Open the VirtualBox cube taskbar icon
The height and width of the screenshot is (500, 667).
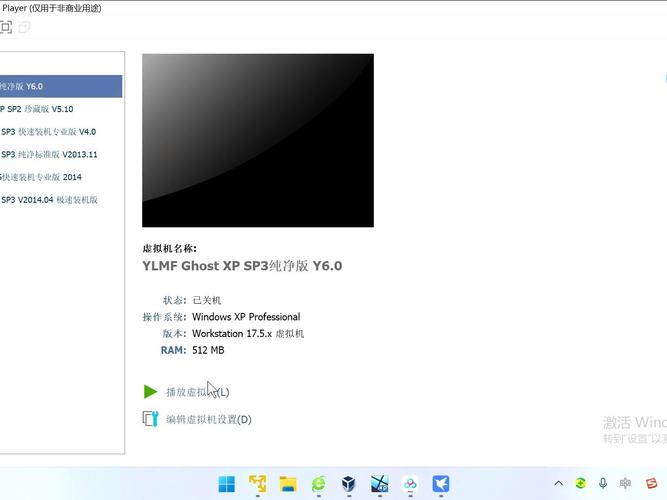pyautogui.click(x=349, y=484)
